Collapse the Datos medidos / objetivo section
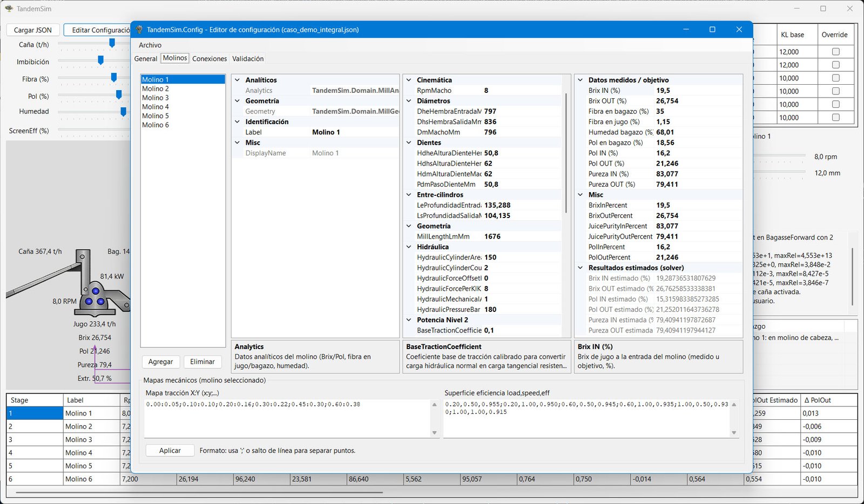864x504 pixels. click(580, 80)
